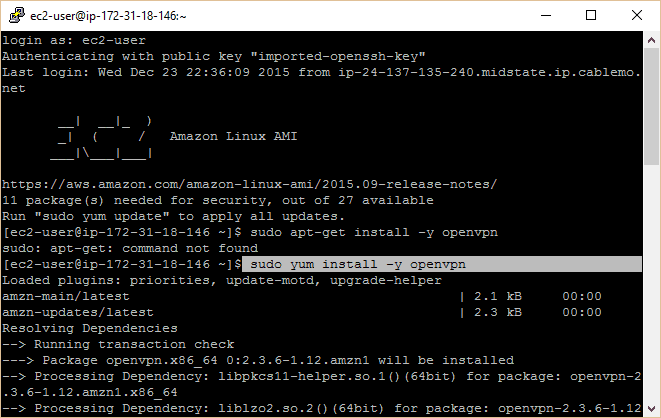
Task: Click the scrollbar track below the thumb
Action: click(x=652, y=300)
